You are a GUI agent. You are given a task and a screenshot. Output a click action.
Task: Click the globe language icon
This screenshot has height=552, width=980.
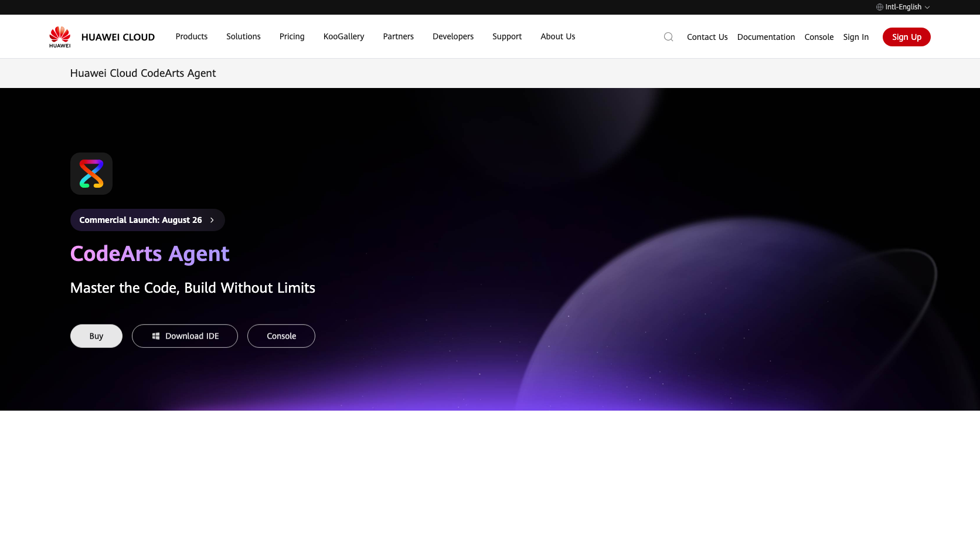(x=879, y=7)
